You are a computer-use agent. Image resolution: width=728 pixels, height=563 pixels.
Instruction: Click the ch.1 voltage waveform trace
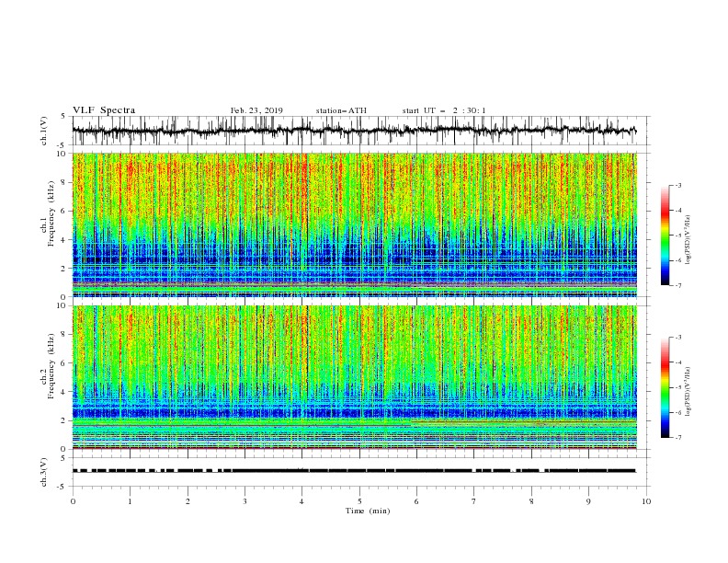pyautogui.click(x=354, y=131)
